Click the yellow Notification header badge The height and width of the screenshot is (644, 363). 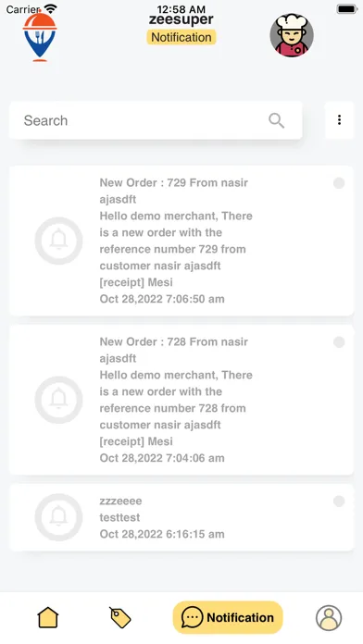click(181, 37)
